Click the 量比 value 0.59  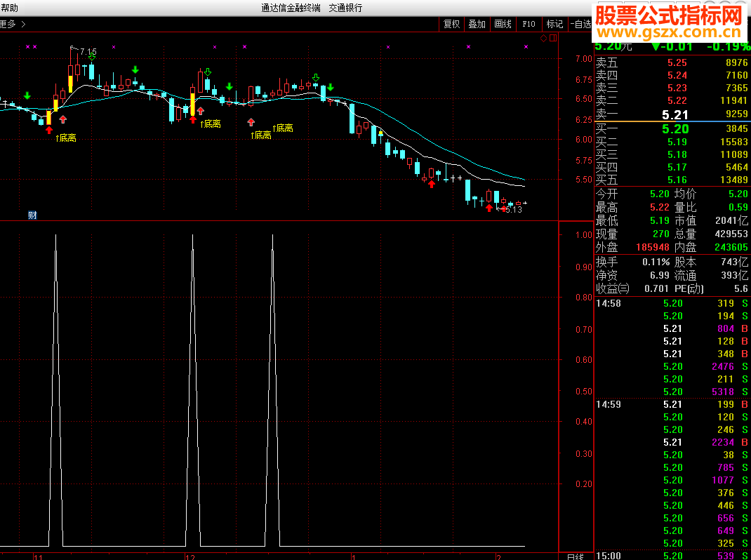point(738,207)
